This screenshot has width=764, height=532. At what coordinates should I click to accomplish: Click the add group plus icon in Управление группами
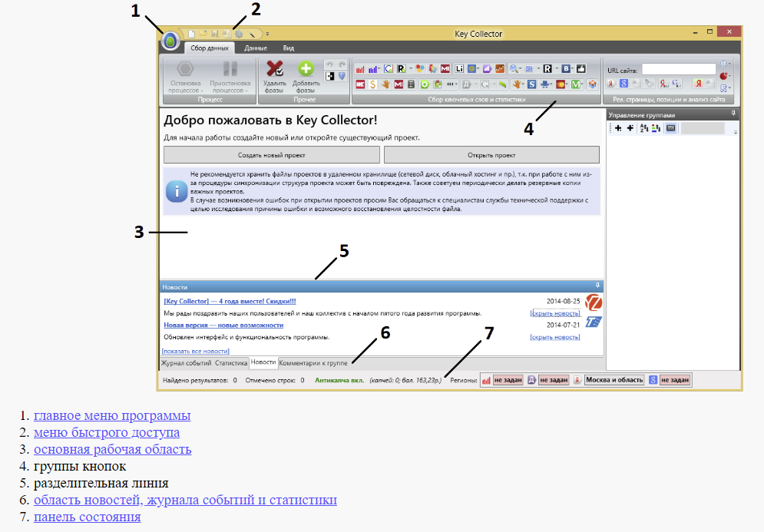[x=618, y=128]
